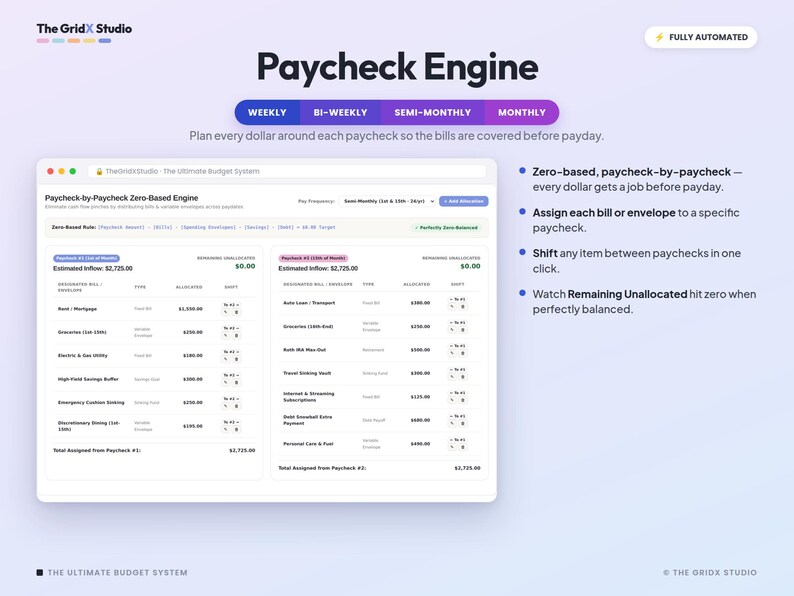
Task: Click the FULLY AUTOMATED badge
Action: (x=701, y=37)
